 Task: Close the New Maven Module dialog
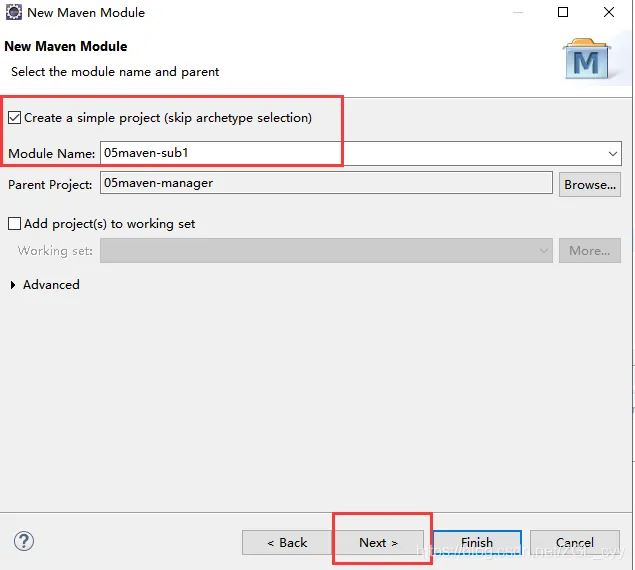(609, 12)
